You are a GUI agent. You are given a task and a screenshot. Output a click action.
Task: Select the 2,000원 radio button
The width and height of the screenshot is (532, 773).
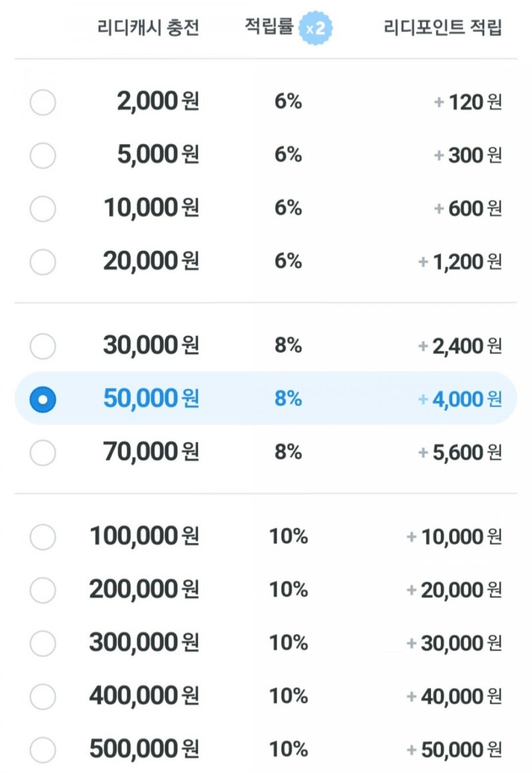click(x=43, y=102)
